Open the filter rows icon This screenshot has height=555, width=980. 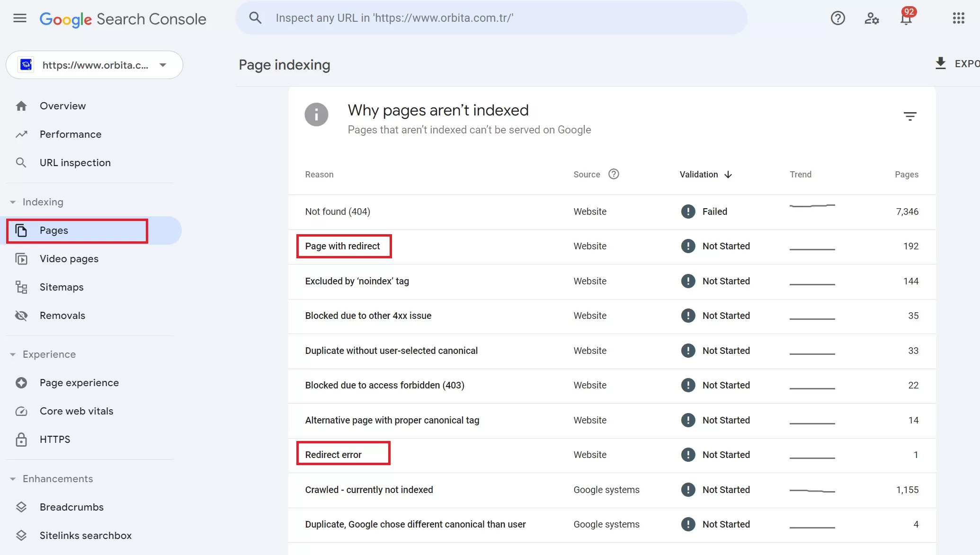coord(909,116)
